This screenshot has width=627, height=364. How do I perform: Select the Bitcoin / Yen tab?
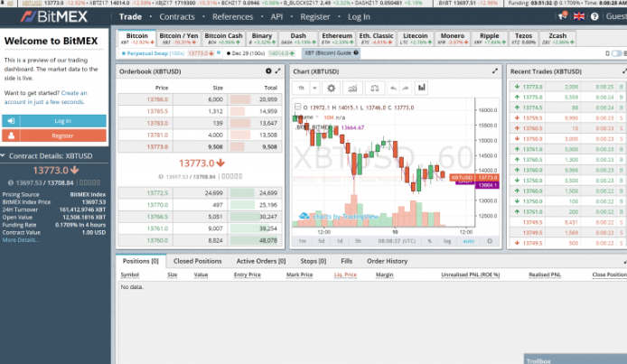coord(178,38)
